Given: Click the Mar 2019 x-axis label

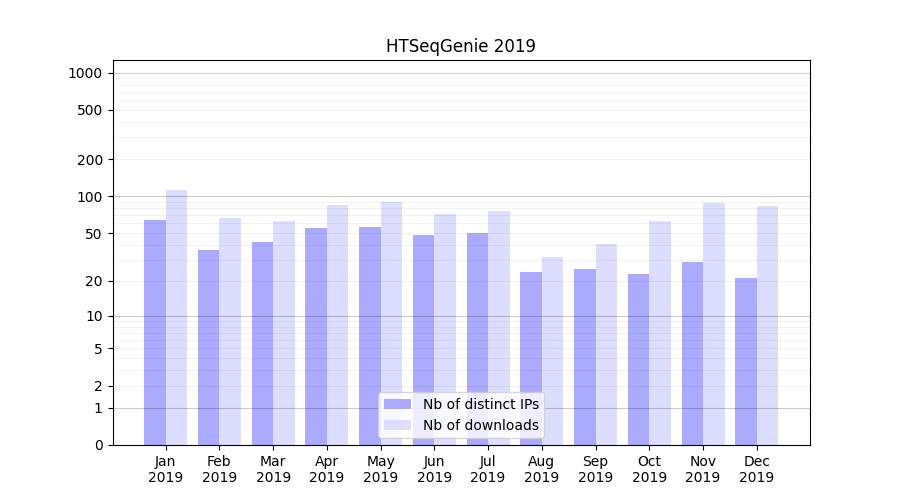Looking at the screenshot, I should coord(273,469).
